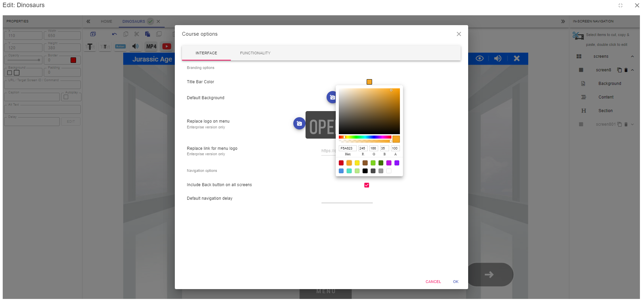This screenshot has height=302, width=644.
Task: Click the undo arrow icon
Action: pyautogui.click(x=114, y=34)
